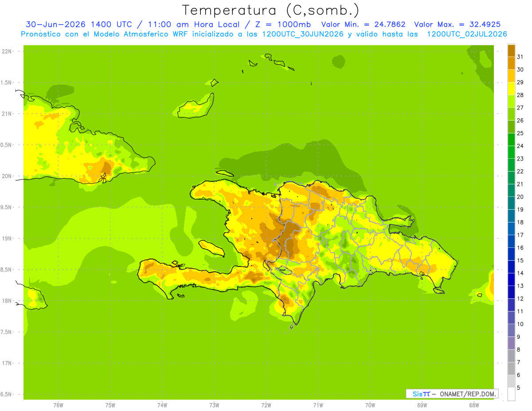Click the "8.5N" latitude axis label
The width and height of the screenshot is (532, 411).
point(6,270)
